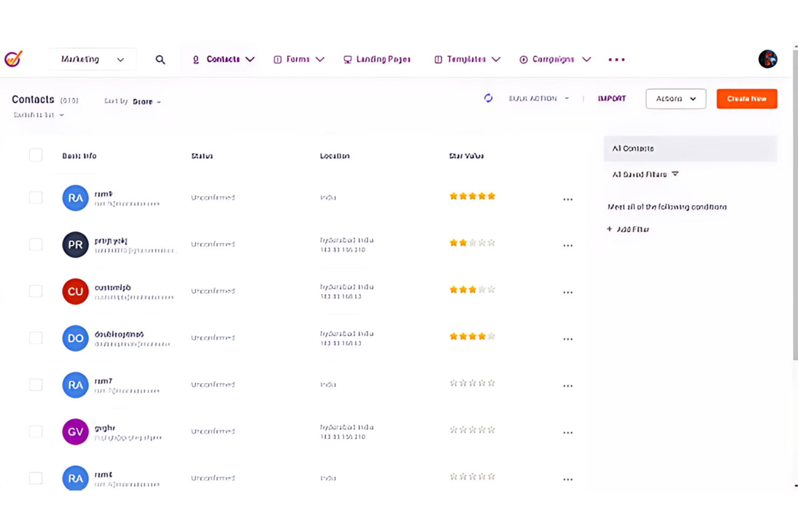The width and height of the screenshot is (798, 532).
Task: Click the RA avatar in the five-star row
Action: 75,198
